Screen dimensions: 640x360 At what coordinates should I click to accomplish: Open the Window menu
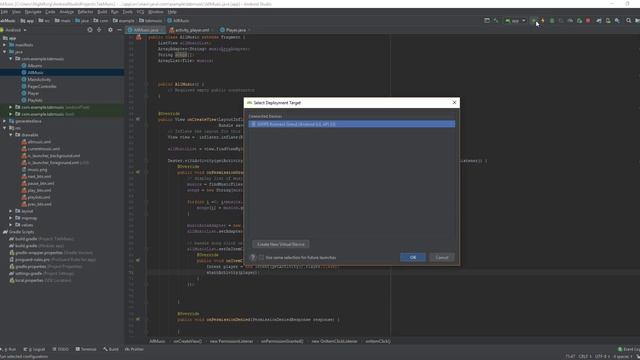(156, 12)
